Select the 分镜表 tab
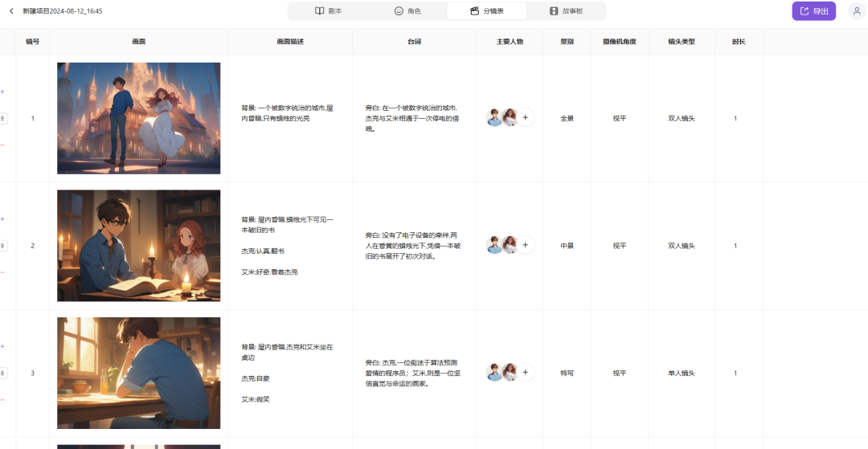868x449 pixels. (486, 11)
